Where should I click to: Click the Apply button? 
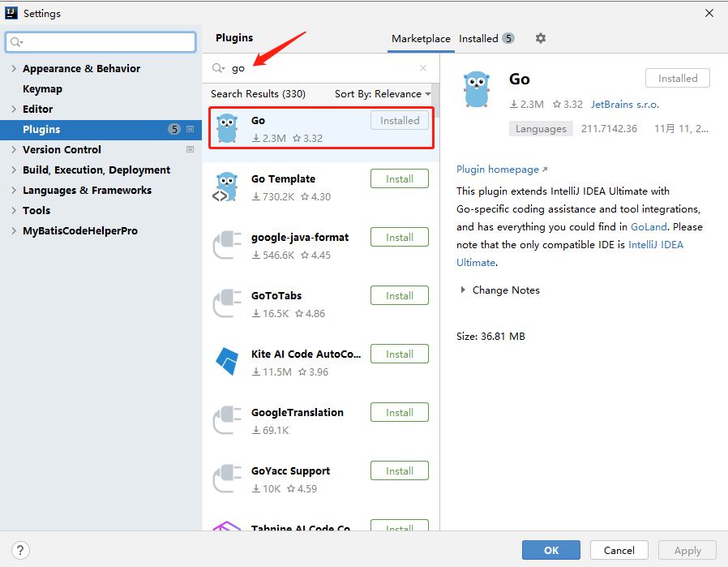687,550
